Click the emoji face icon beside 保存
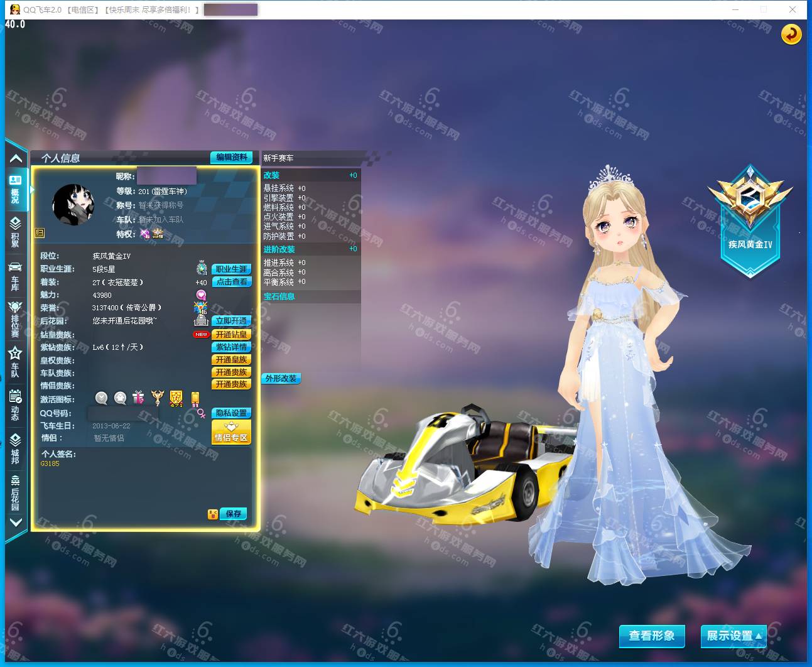The height and width of the screenshot is (667, 812). 213,514
